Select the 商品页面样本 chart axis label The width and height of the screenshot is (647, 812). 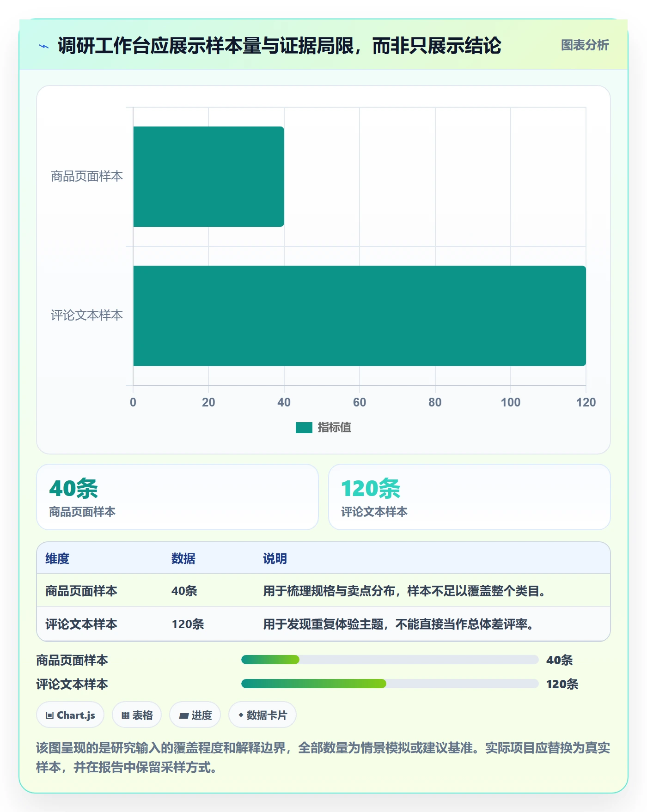[x=87, y=176]
